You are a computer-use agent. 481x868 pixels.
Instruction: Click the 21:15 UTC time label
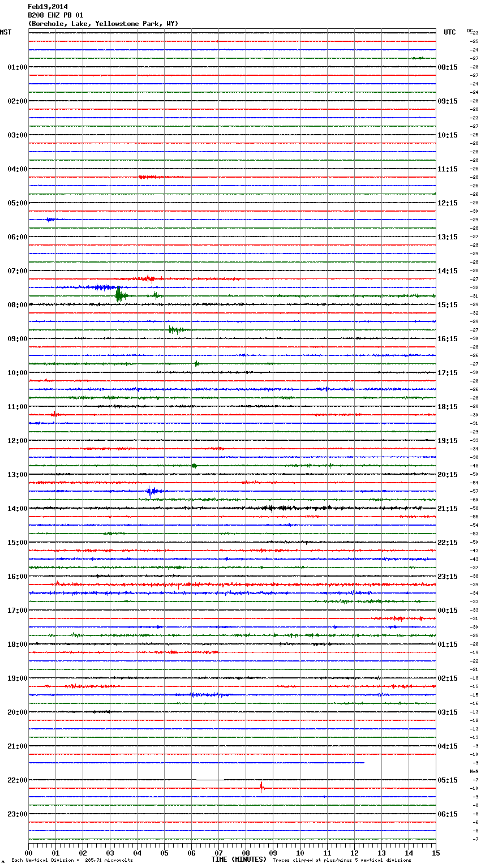448,509
